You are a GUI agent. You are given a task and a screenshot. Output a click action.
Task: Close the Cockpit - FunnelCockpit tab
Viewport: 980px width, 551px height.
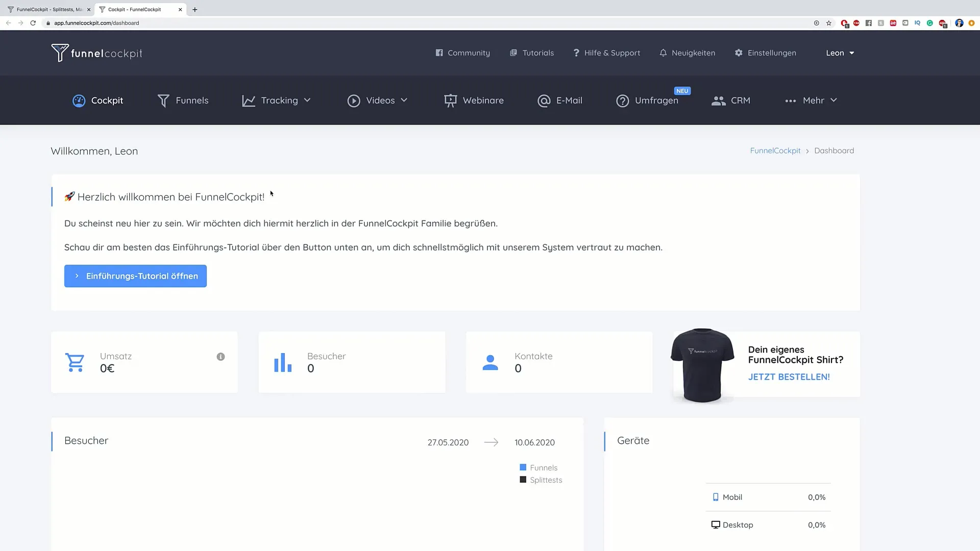(x=180, y=9)
